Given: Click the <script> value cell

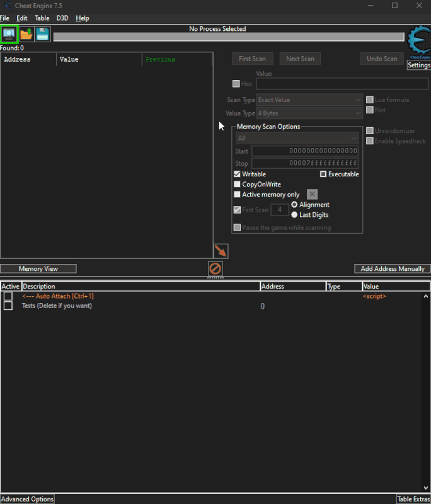Looking at the screenshot, I should click(374, 296).
